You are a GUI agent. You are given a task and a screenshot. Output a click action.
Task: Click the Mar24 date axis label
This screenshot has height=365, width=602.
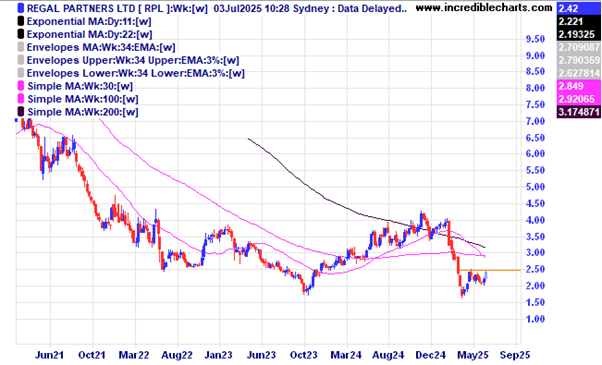[x=346, y=355]
